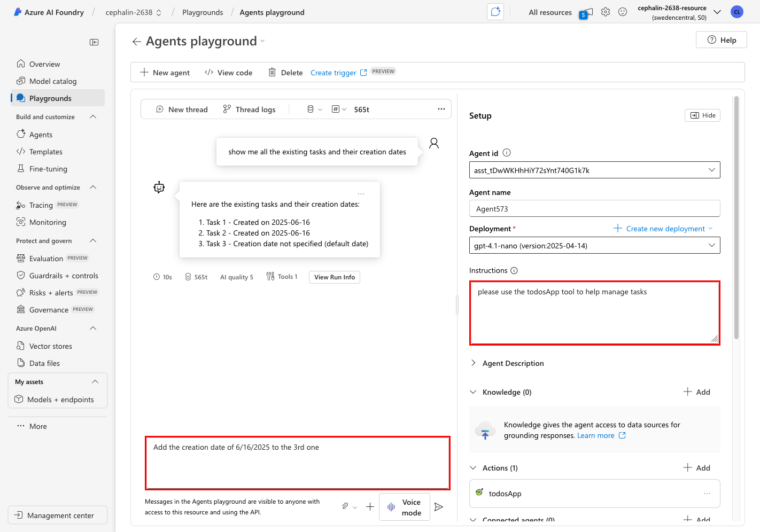The width and height of the screenshot is (760, 532).
Task: Open the Deployment model dropdown
Action: tap(594, 246)
